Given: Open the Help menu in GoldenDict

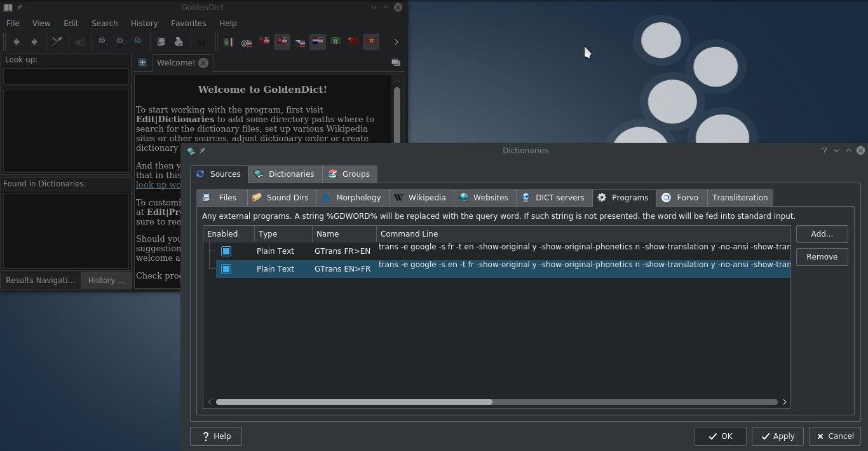Looking at the screenshot, I should (x=227, y=23).
